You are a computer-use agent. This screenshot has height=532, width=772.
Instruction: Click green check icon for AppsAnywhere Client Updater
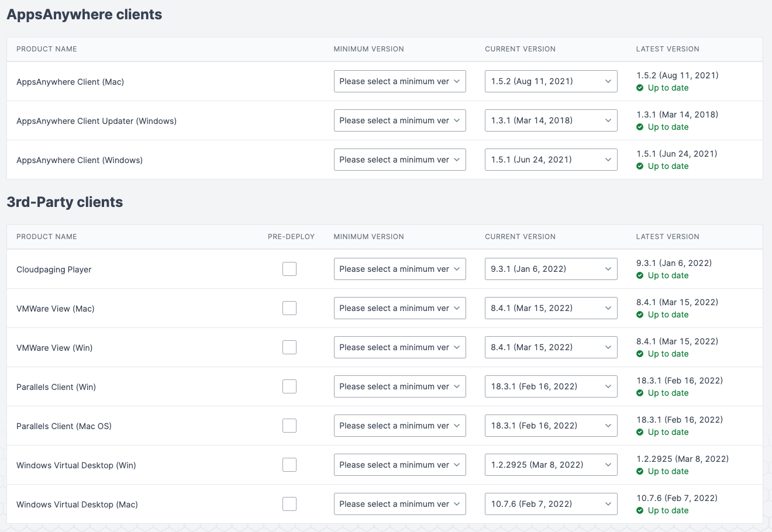pyautogui.click(x=640, y=127)
